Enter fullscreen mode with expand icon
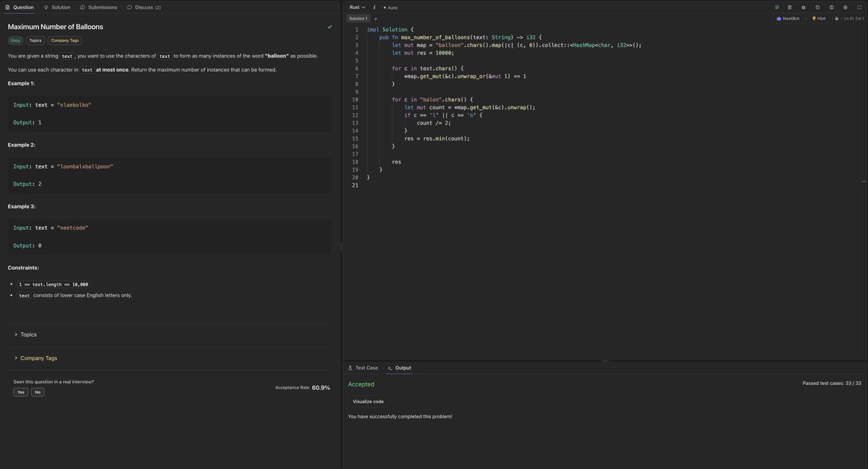The height and width of the screenshot is (469, 868). 859,7
